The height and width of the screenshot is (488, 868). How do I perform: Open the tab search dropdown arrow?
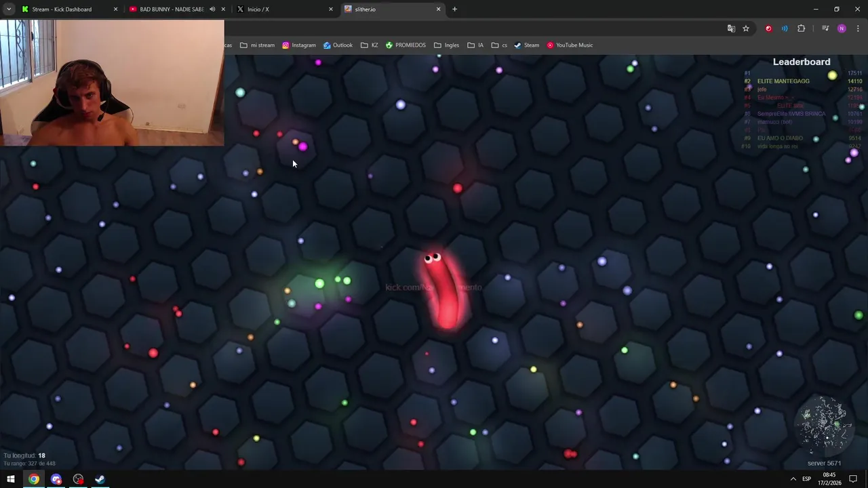point(8,9)
